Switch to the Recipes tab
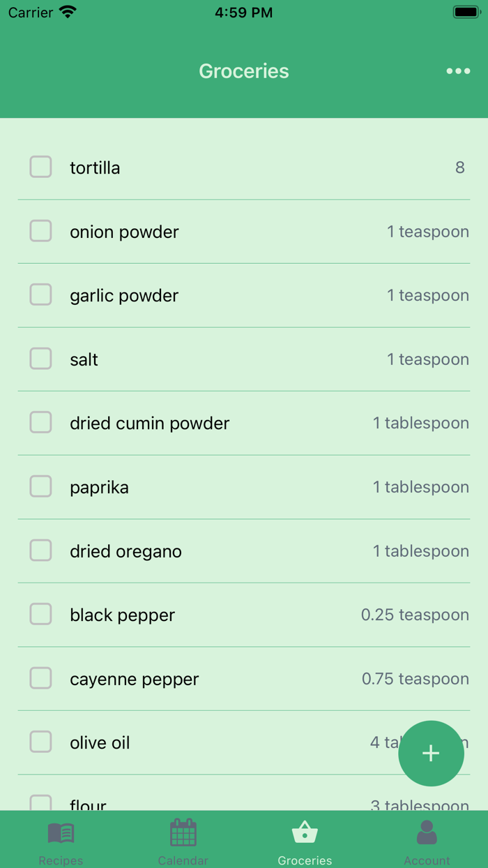This screenshot has height=868, width=488. pyautogui.click(x=61, y=840)
